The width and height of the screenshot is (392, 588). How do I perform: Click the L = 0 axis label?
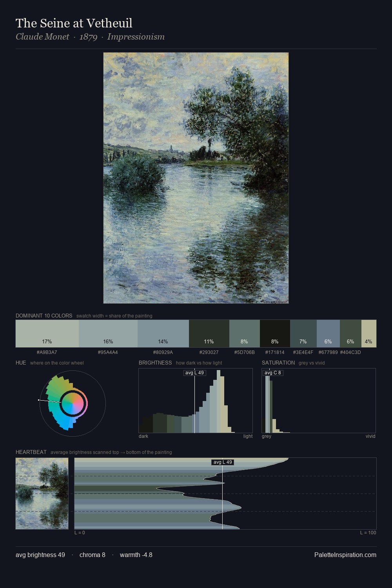[x=80, y=533]
